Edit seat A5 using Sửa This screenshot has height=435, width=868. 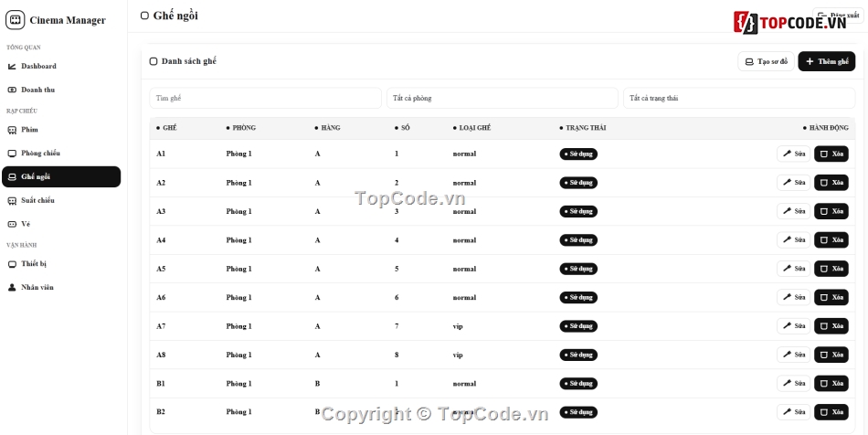click(793, 269)
